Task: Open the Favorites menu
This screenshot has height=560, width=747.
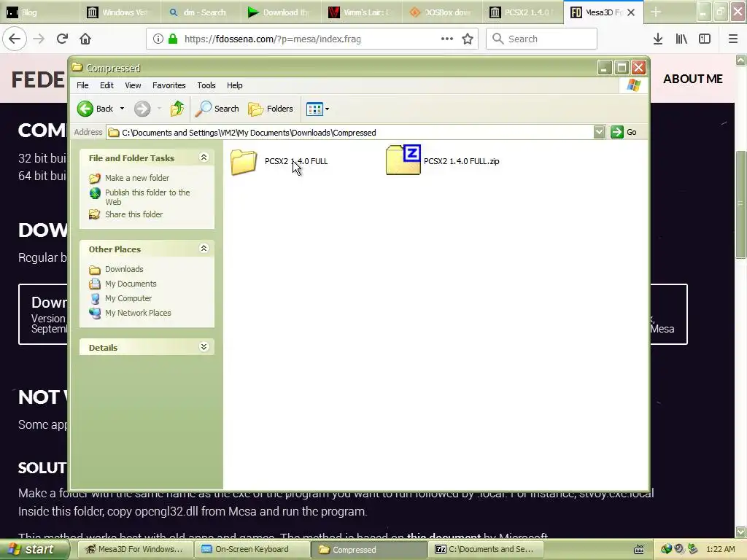Action: pyautogui.click(x=169, y=85)
